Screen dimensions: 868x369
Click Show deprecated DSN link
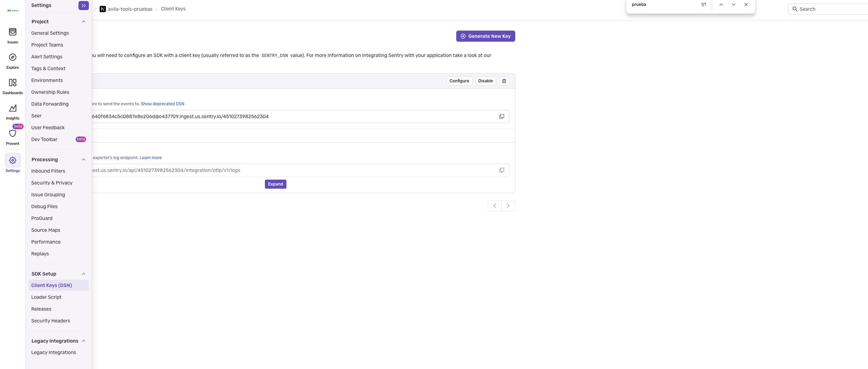[x=162, y=104]
